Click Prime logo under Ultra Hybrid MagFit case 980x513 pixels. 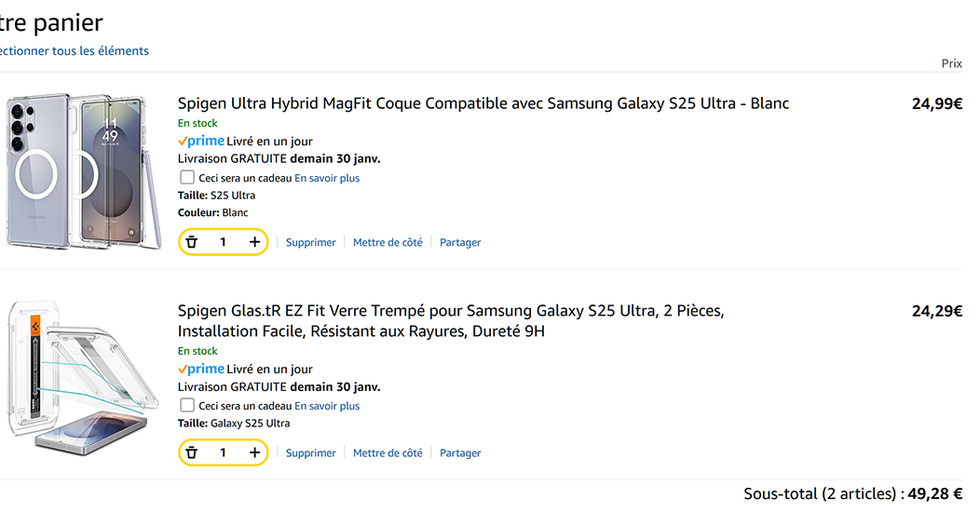(201, 141)
